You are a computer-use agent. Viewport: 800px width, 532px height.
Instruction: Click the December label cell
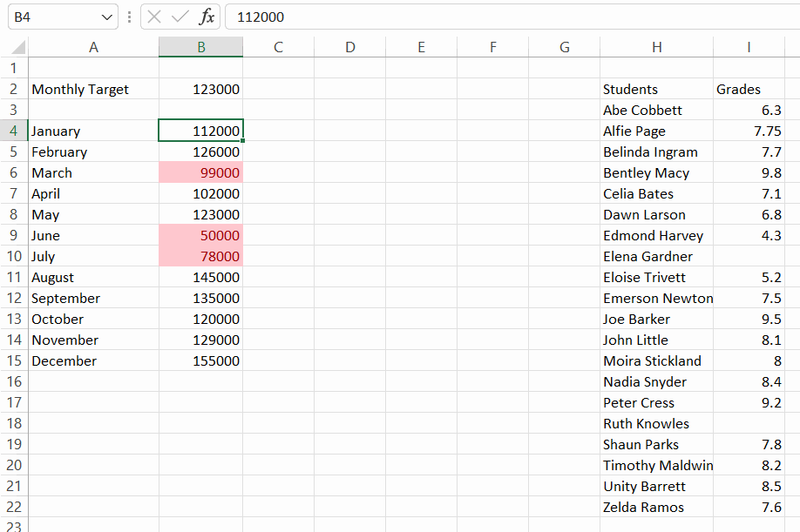(x=94, y=360)
